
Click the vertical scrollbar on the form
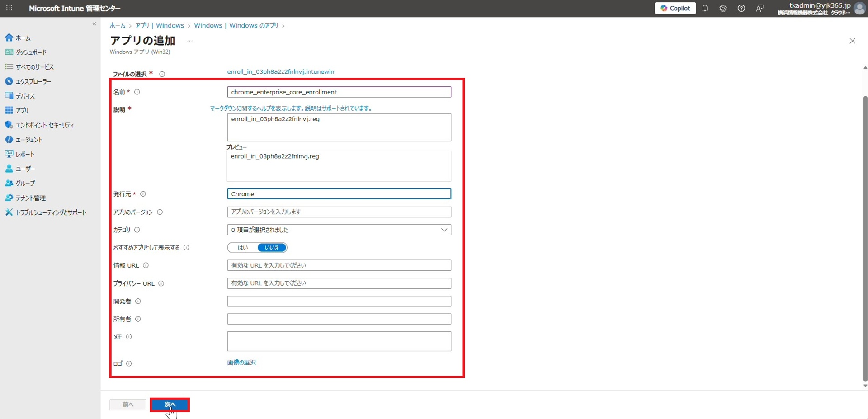click(x=865, y=226)
